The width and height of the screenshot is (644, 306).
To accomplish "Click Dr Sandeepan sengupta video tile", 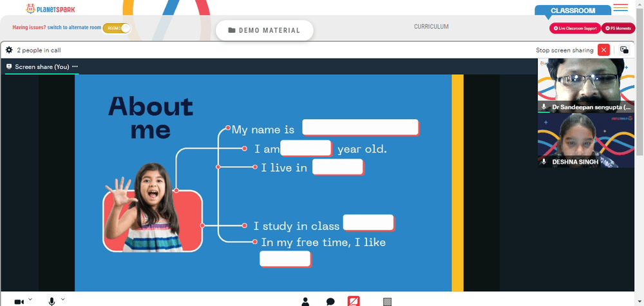I will coord(585,86).
